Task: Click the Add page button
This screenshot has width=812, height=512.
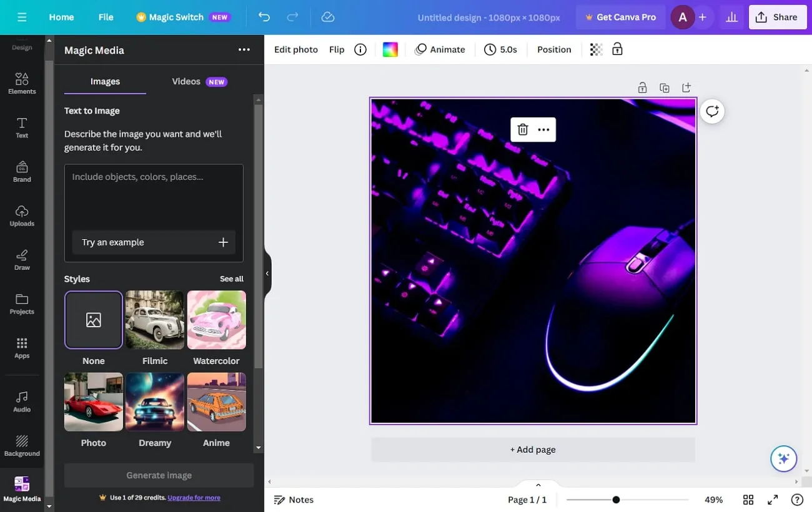Action: 532,449
